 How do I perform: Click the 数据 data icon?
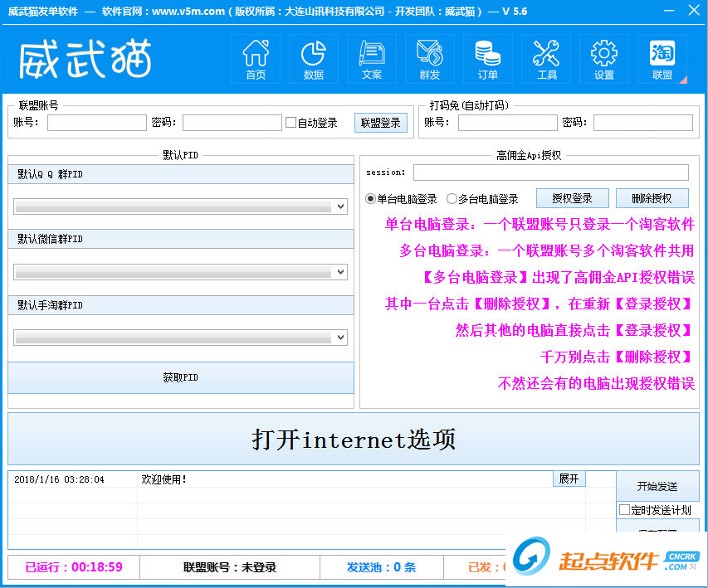pyautogui.click(x=313, y=58)
